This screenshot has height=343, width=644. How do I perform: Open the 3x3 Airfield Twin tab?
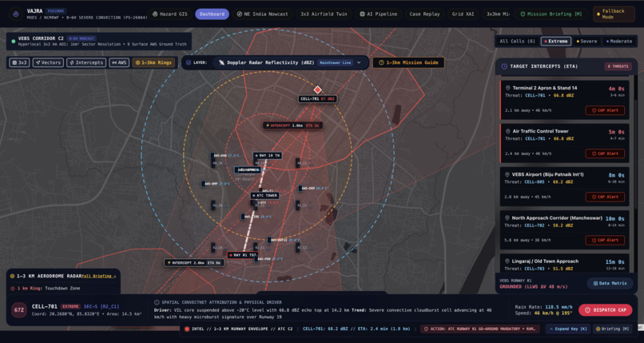324,14
